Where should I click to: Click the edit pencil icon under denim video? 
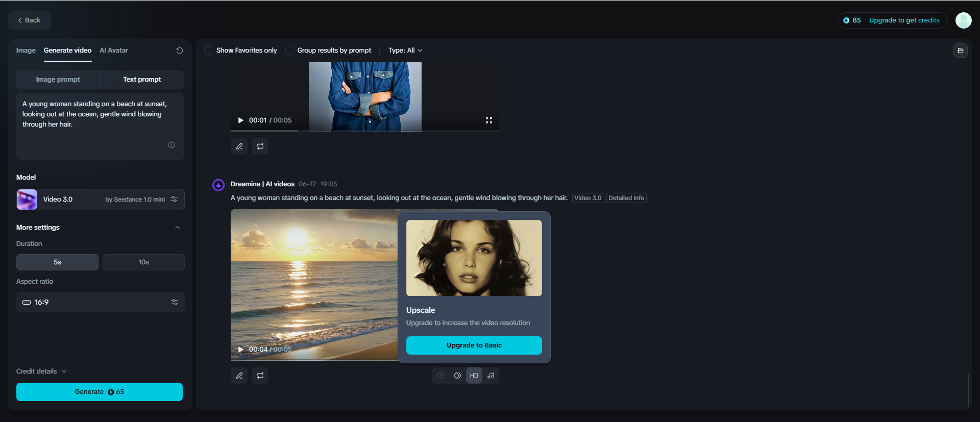(239, 146)
